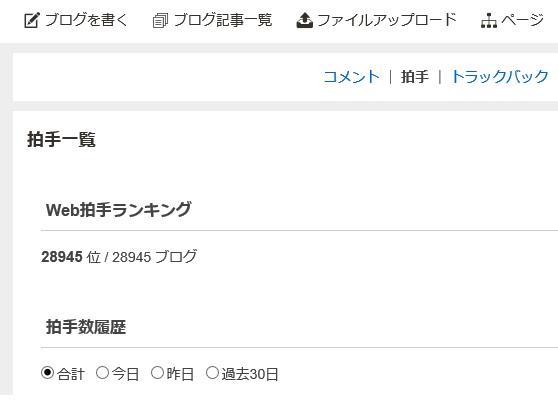Select the 拍手 tab in the sub navigation

415,77
